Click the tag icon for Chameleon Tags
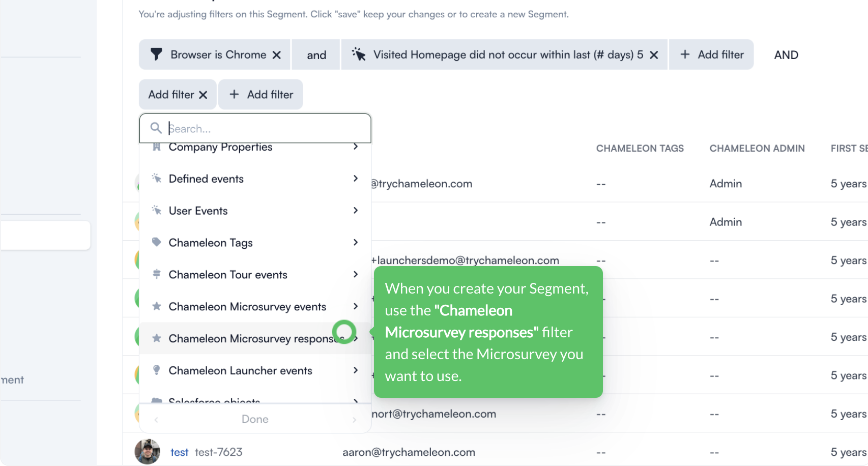The image size is (868, 466). (x=157, y=242)
